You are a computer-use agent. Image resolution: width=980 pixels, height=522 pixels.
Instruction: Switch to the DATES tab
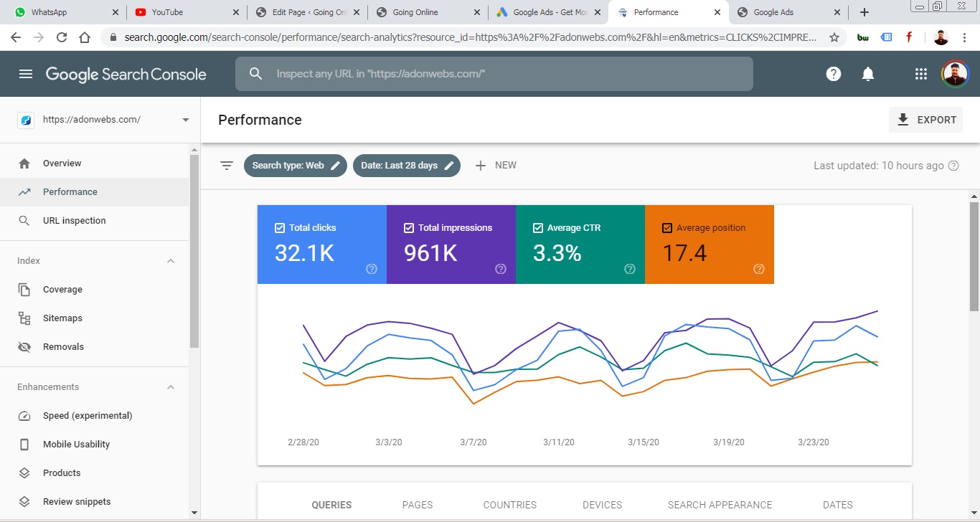838,505
